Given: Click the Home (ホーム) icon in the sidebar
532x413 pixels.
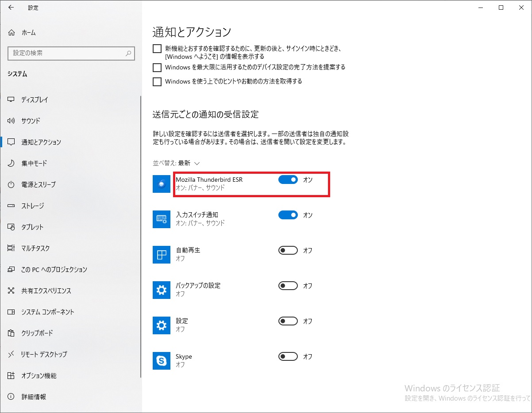Looking at the screenshot, I should [x=12, y=33].
